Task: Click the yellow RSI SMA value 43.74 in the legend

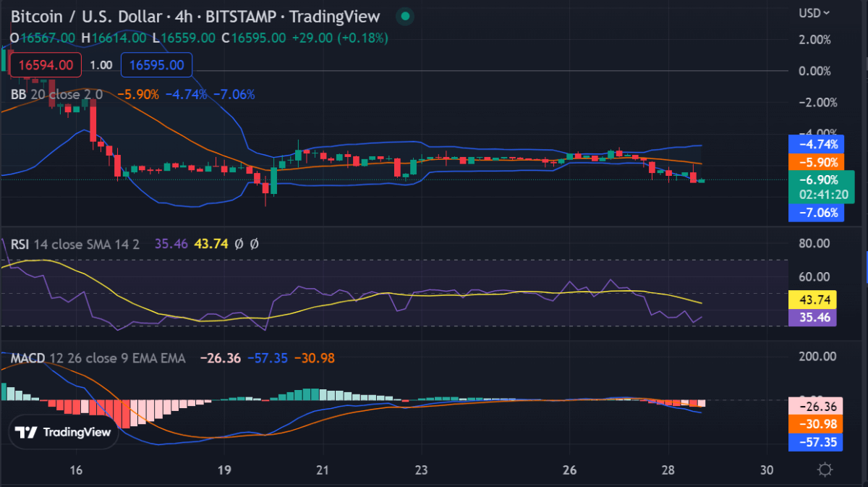Action: coord(211,245)
